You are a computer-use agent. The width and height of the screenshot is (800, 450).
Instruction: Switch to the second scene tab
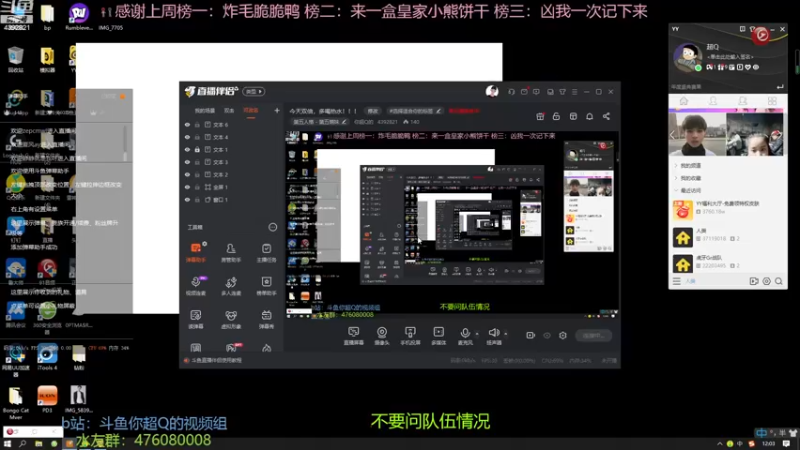coord(229,111)
